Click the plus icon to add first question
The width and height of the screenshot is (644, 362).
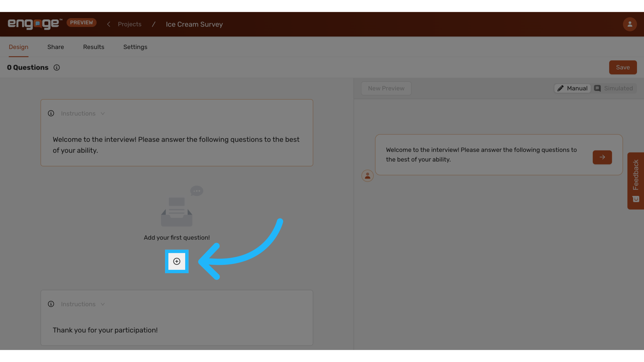pos(177,261)
